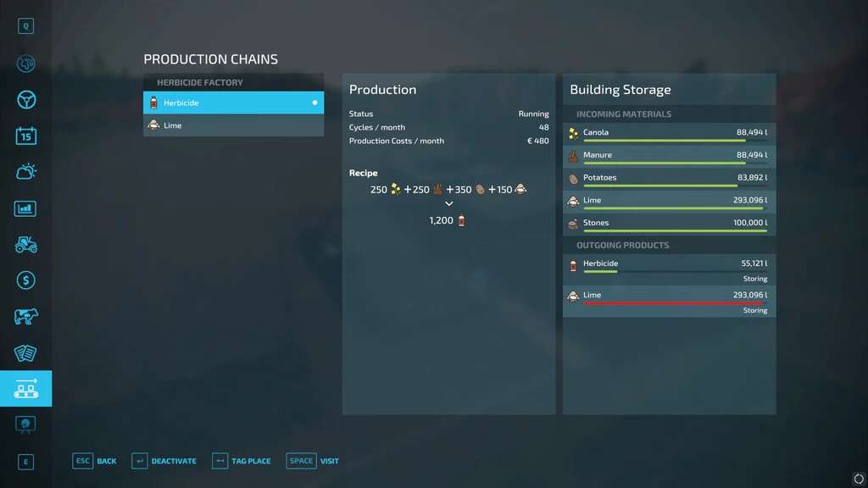Click the recipe down chevron arrow

point(448,204)
